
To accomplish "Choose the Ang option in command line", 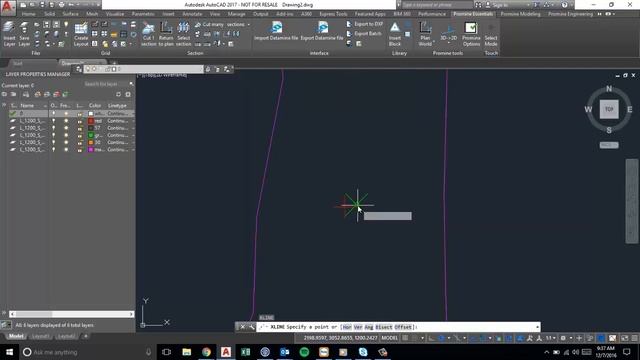I will coord(369,327).
